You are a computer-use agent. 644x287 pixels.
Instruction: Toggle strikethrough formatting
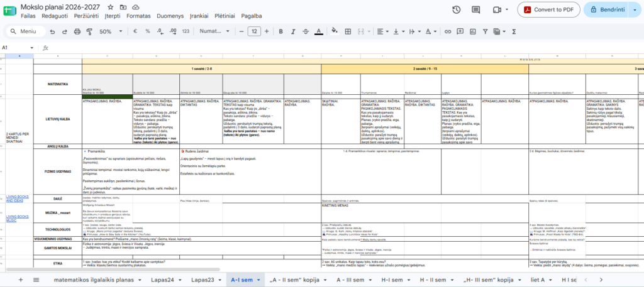[306, 31]
